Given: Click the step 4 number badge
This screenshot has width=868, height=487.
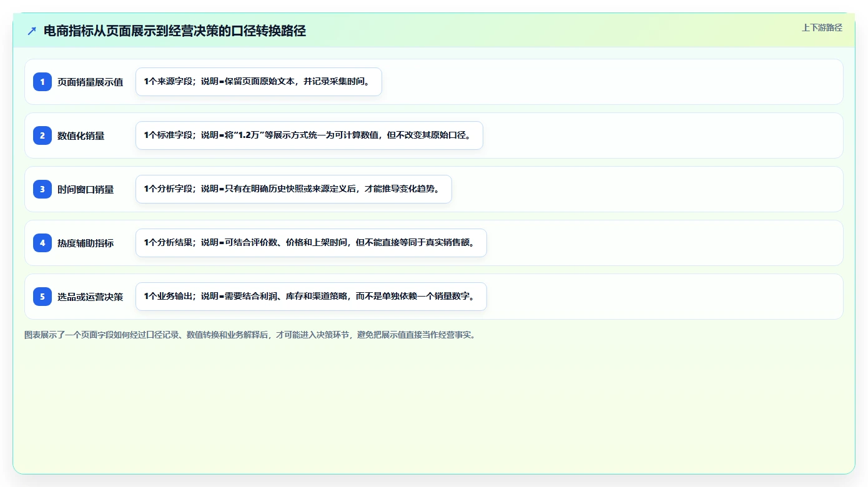Looking at the screenshot, I should [42, 243].
